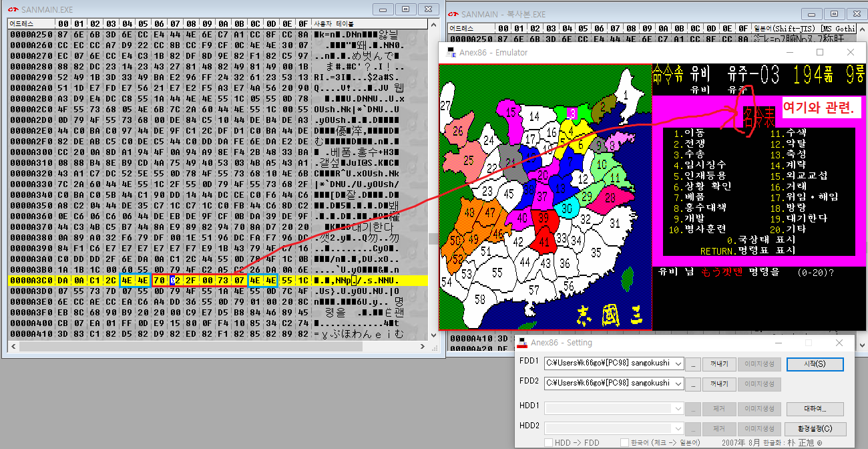Click cyan map province 30
The height and width of the screenshot is (449, 868).
pyautogui.click(x=566, y=208)
